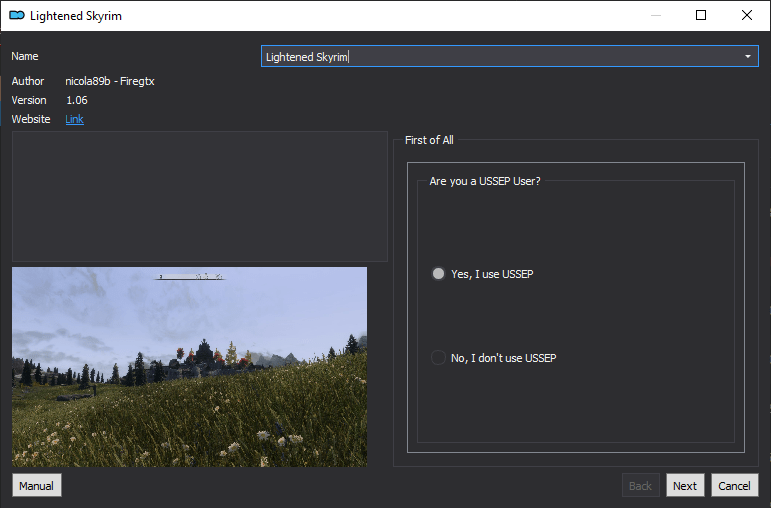Maximize the Lightened Skyrim window
The width and height of the screenshot is (771, 508).
click(701, 15)
